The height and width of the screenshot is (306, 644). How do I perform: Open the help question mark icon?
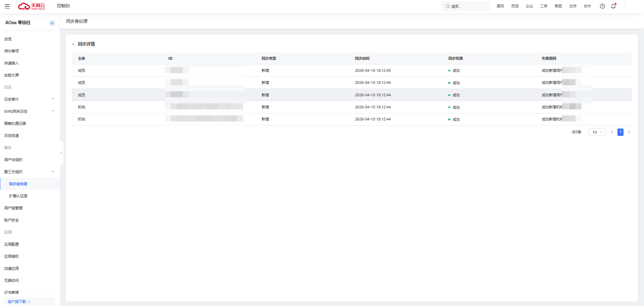click(x=602, y=6)
